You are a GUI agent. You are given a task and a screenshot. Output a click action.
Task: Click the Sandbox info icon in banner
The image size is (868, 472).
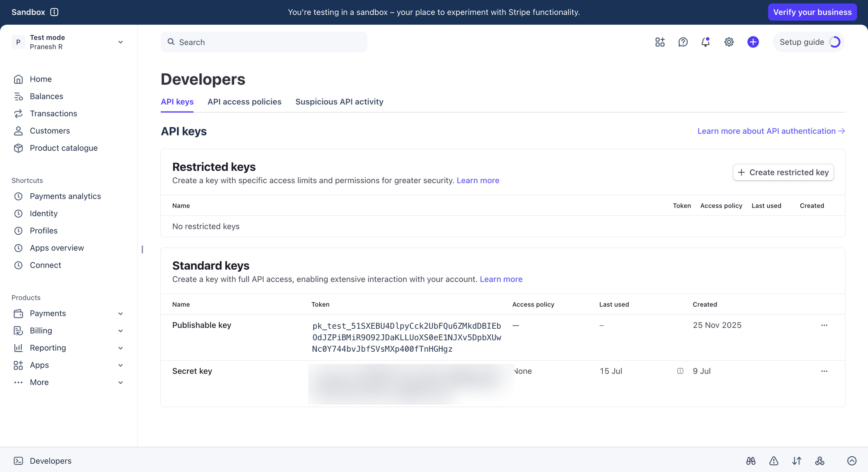54,12
